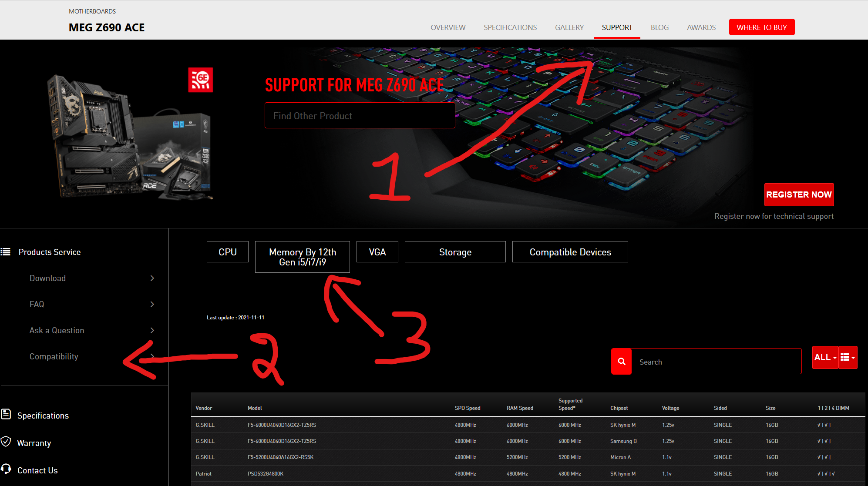Click the Wi-Fi 6E badge icon
Image resolution: width=868 pixels, height=486 pixels.
pyautogui.click(x=201, y=80)
